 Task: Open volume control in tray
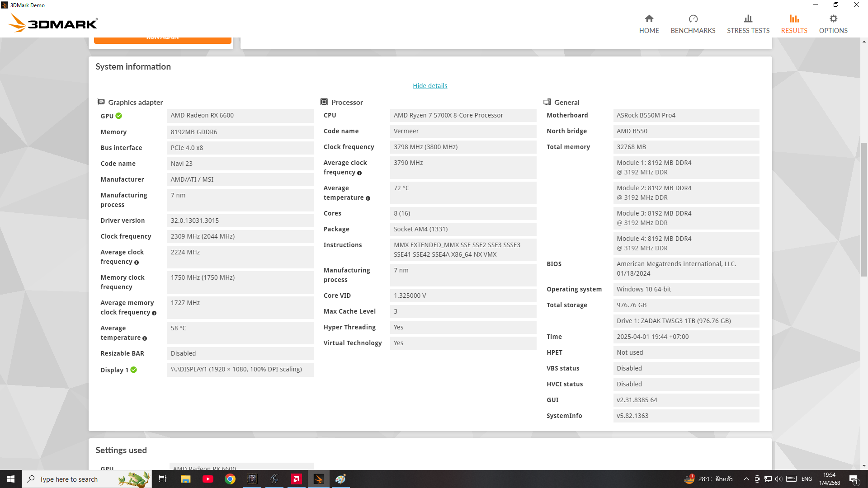point(778,479)
